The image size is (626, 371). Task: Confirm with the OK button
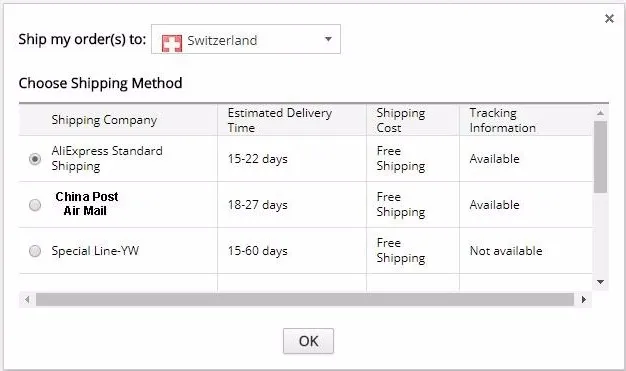click(x=308, y=341)
